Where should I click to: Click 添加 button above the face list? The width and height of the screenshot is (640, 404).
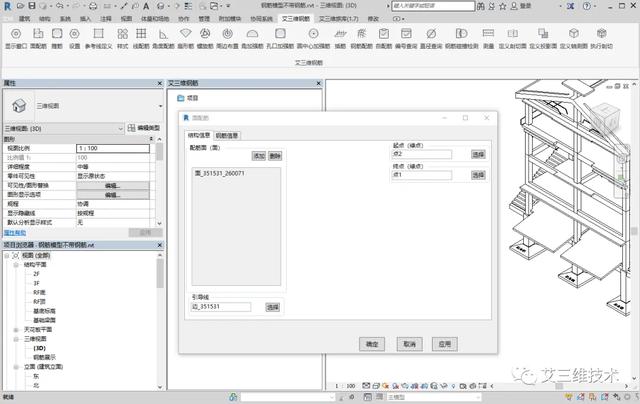[x=258, y=156]
